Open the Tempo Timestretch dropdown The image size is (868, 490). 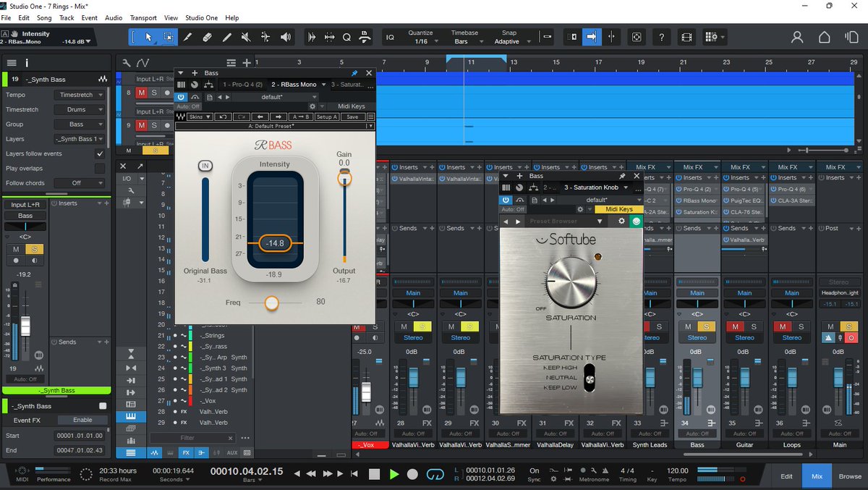[x=80, y=95]
